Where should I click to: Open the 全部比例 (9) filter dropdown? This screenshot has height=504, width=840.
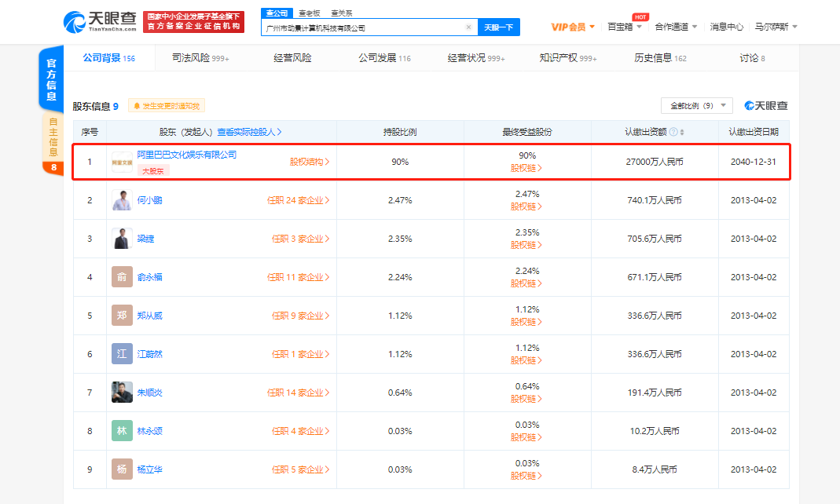tap(695, 104)
